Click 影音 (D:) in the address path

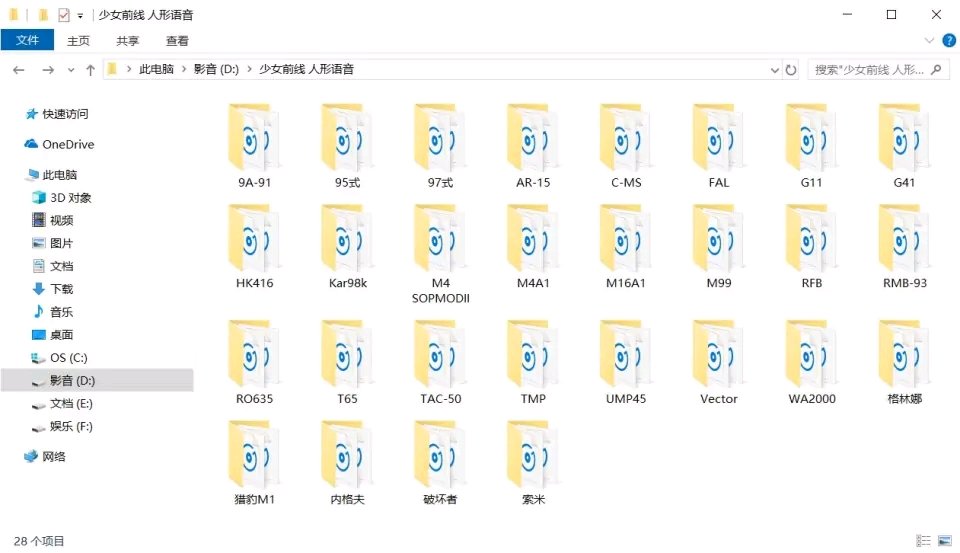(x=216, y=69)
